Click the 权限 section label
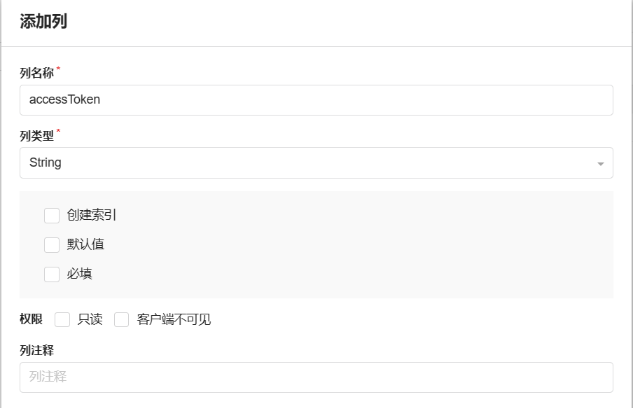The image size is (633, 408). 31,320
